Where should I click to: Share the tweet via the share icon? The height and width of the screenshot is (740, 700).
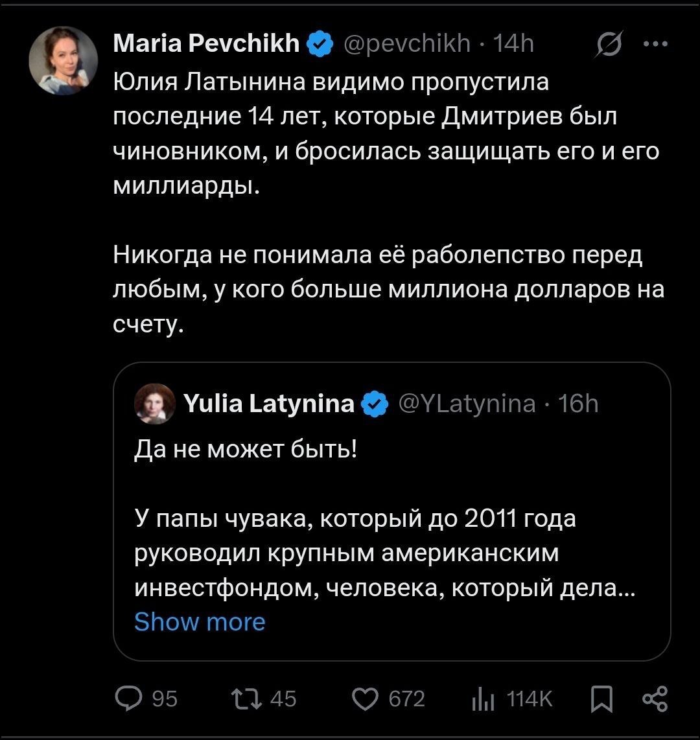[653, 699]
